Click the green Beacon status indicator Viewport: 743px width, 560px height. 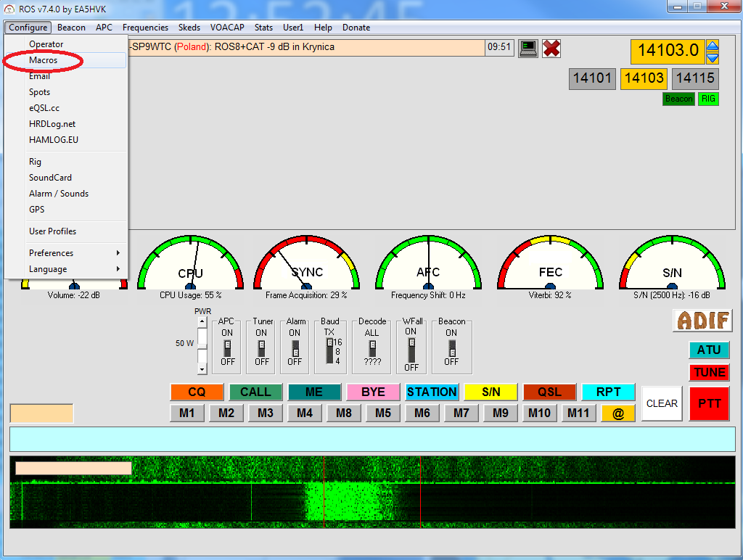(x=678, y=99)
